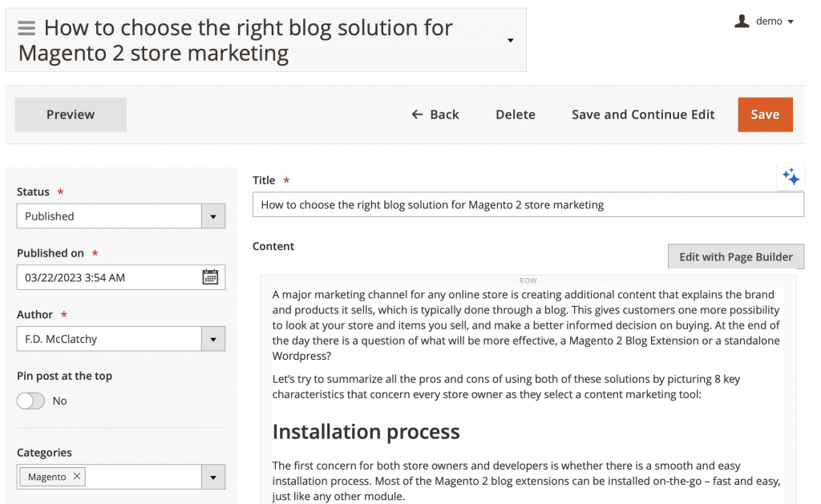
Task: Remove the Magento category tag
Action: 77,476
